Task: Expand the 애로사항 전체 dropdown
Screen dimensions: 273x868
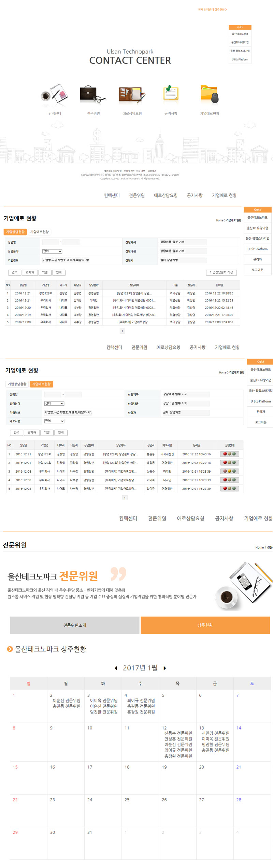Action: 54,421
